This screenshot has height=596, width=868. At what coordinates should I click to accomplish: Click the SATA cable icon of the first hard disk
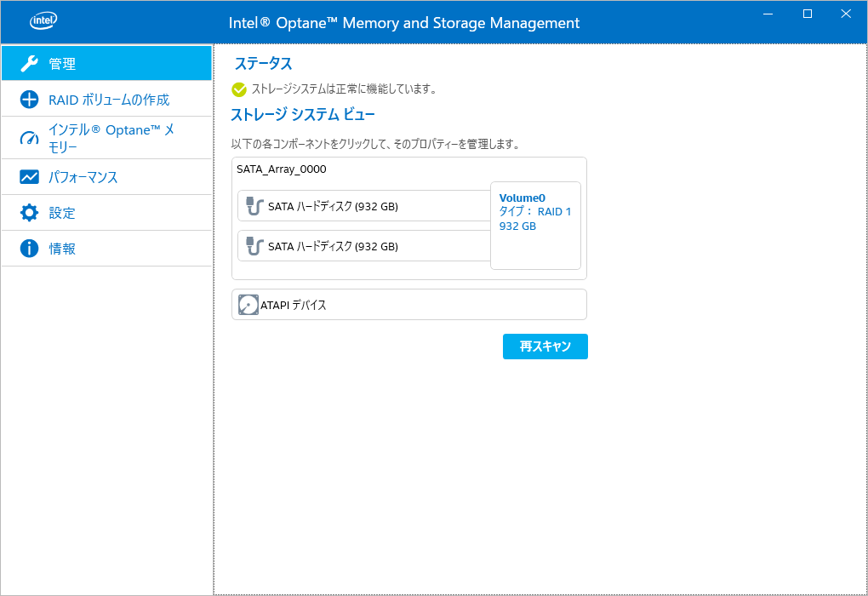point(254,206)
